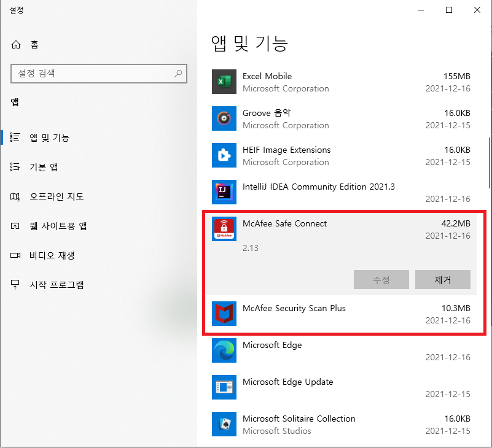This screenshot has height=448, width=492.
Task: Select the Excel Mobile app name
Action: tap(267, 76)
